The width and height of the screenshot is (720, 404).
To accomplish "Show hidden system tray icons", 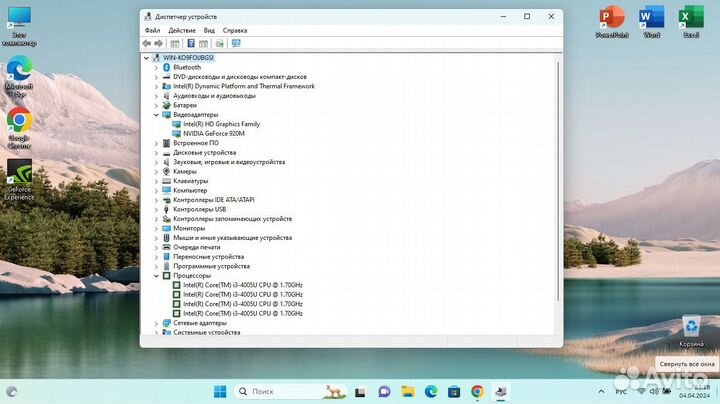I will pyautogui.click(x=601, y=392).
